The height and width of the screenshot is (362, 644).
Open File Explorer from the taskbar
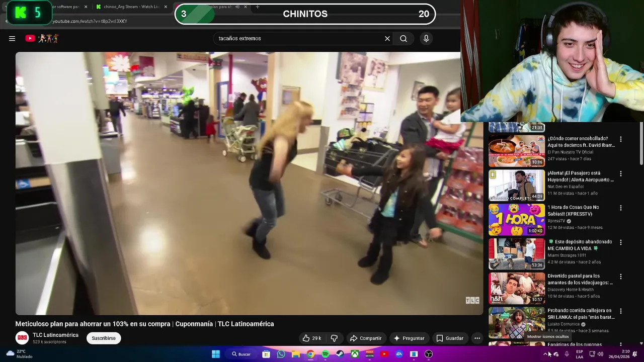[296, 354]
